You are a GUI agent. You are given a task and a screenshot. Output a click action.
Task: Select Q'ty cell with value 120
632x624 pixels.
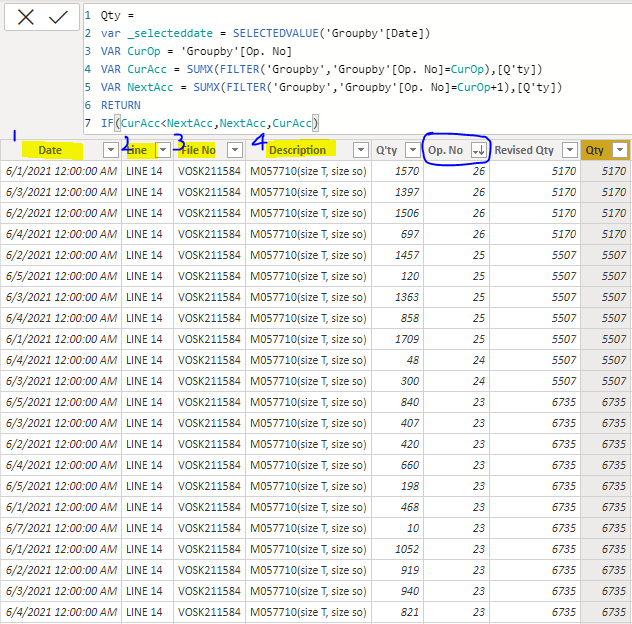397,276
